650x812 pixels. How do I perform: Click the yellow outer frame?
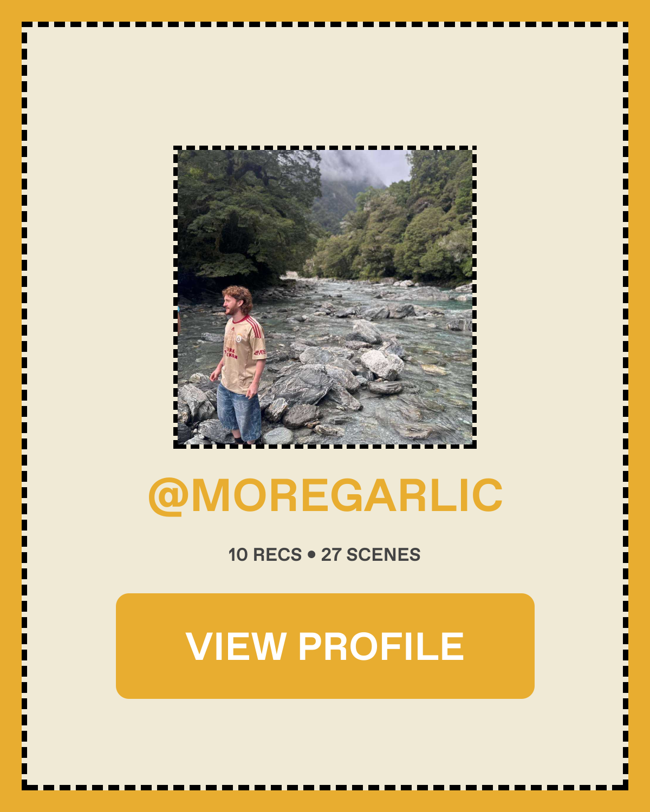click(325, 10)
